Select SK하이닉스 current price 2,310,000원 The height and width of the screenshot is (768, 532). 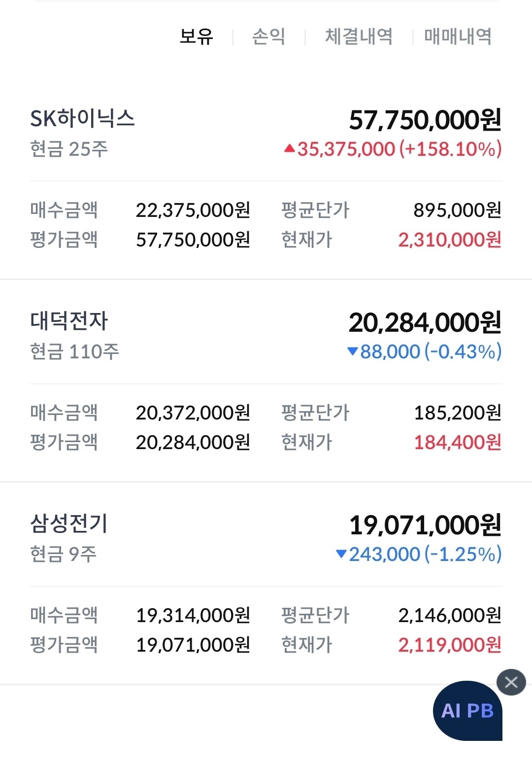[x=450, y=240]
